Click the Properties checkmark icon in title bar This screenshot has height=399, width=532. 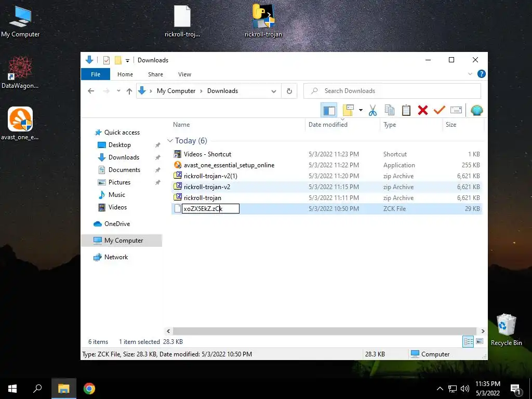click(106, 60)
